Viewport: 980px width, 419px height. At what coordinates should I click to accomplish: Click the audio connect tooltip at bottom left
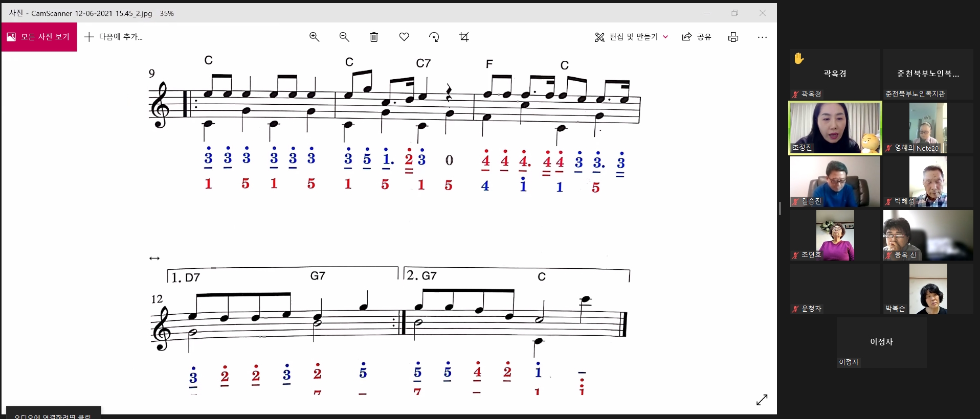[x=54, y=413]
